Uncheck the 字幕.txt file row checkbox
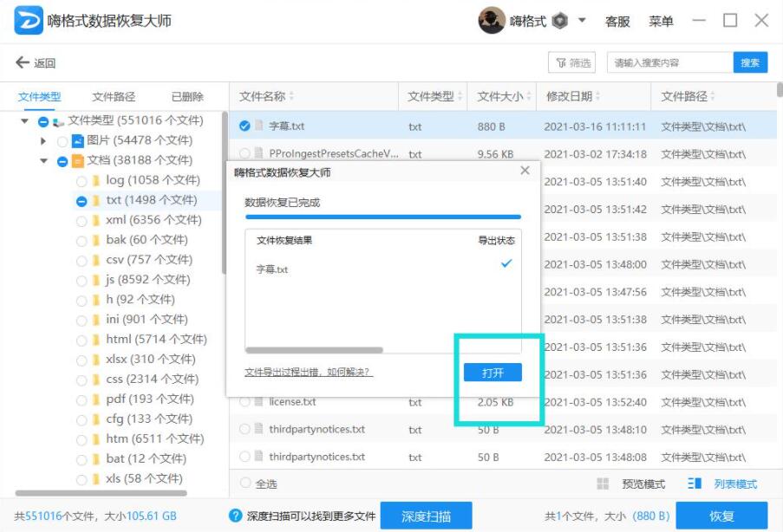Image resolution: width=783 pixels, height=532 pixels. [245, 126]
